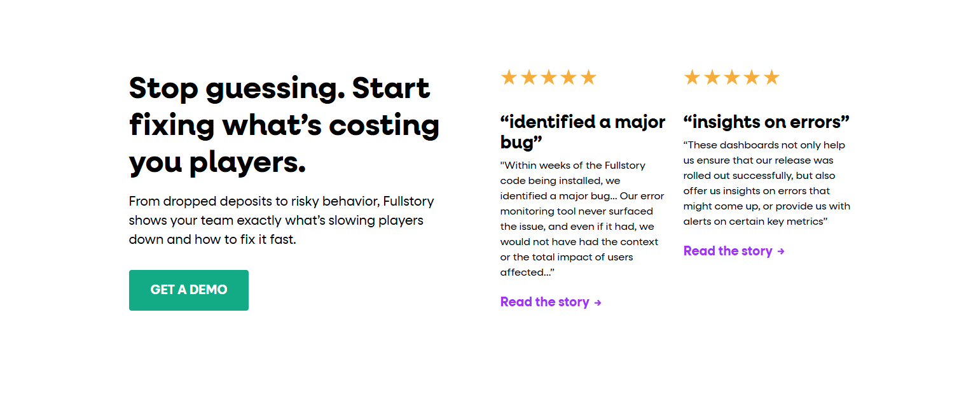Click the third star of the right testimonial rating
The height and width of the screenshot is (403, 980).
[732, 77]
